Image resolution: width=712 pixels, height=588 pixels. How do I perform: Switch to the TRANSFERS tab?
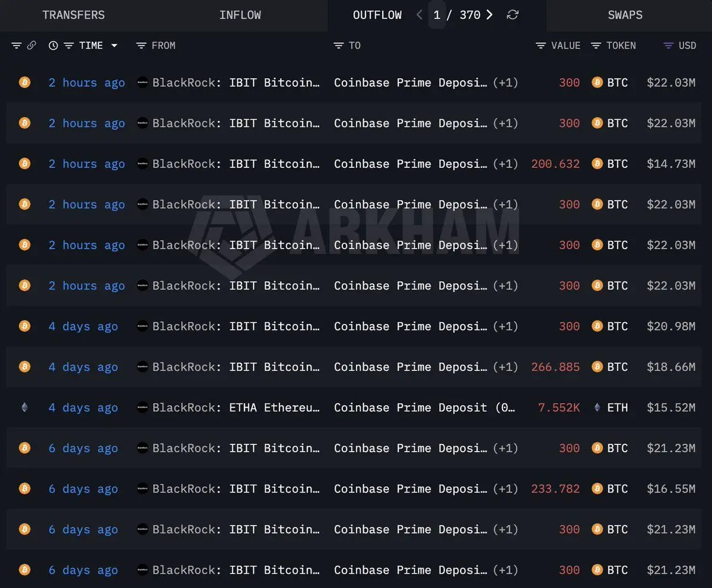[x=74, y=15]
